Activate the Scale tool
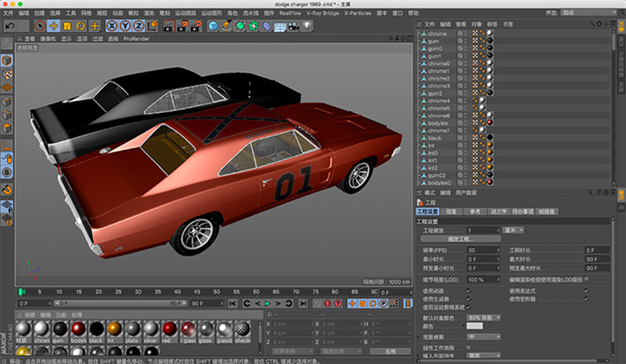The width and height of the screenshot is (626, 364). point(67,26)
